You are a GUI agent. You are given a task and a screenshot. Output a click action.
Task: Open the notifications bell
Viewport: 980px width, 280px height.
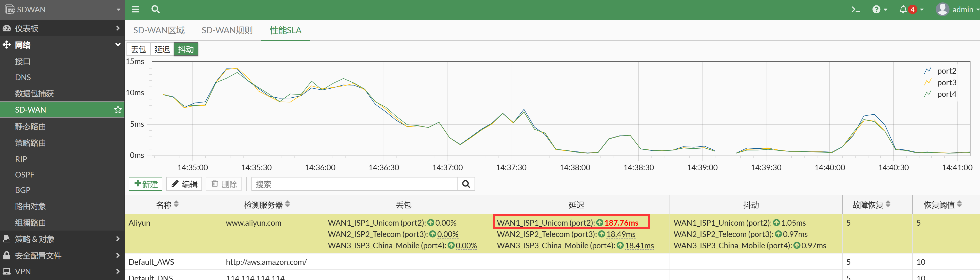[x=903, y=10]
